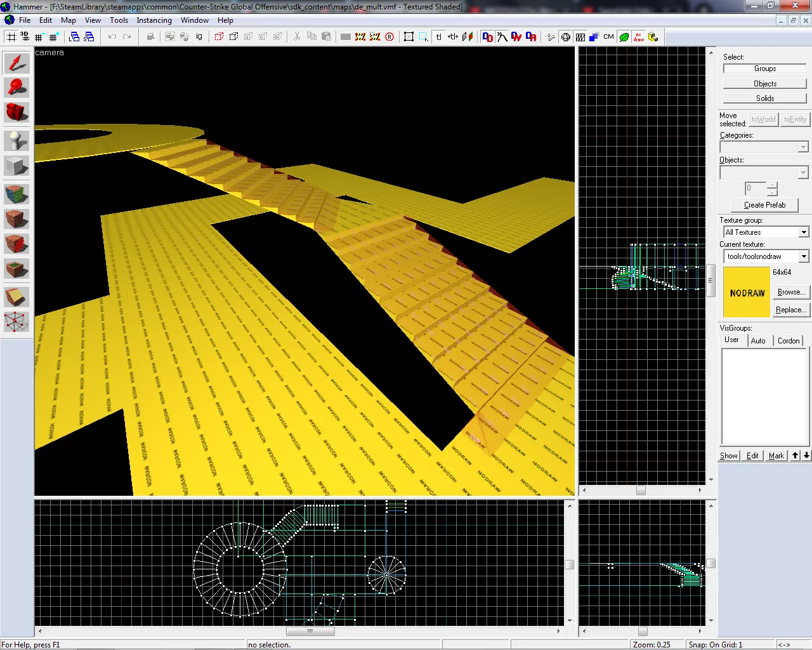Select the Apply Current Texture tool
This screenshot has width=812, height=650.
pos(16,219)
